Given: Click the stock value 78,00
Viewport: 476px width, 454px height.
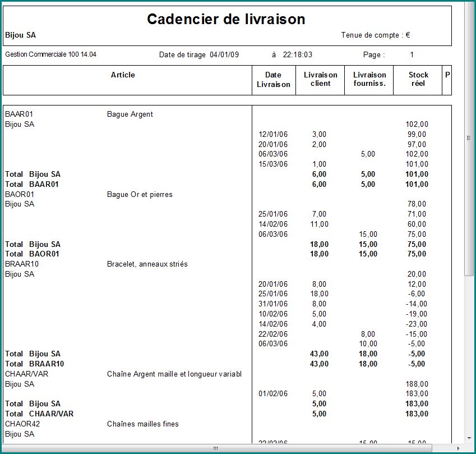Looking at the screenshot, I should pyautogui.click(x=417, y=204).
